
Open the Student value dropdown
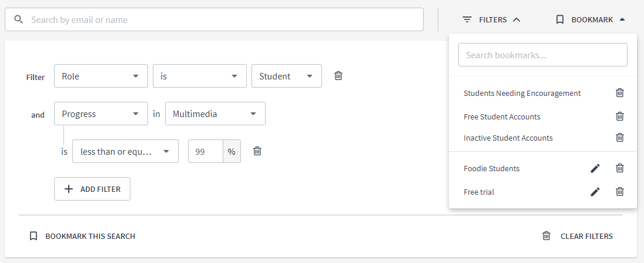286,76
